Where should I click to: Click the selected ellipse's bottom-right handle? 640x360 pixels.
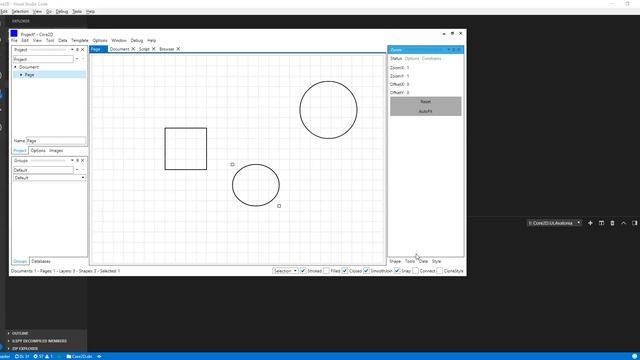pos(279,206)
